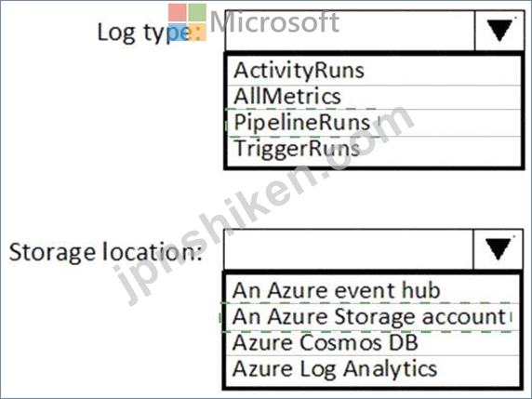Click the Log type label
Image resolution: width=532 pixels, height=399 pixels.
[x=152, y=33]
